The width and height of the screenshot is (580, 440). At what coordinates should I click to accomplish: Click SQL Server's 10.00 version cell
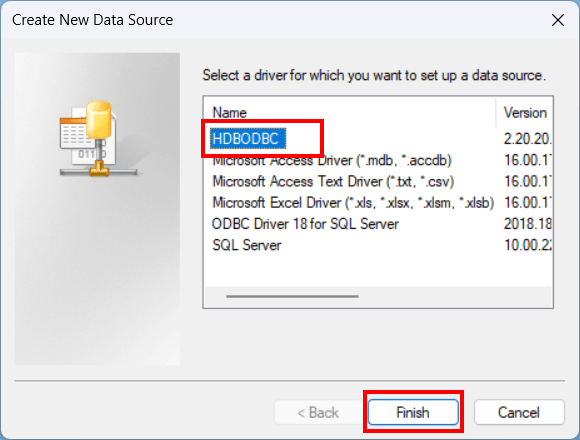click(527, 245)
